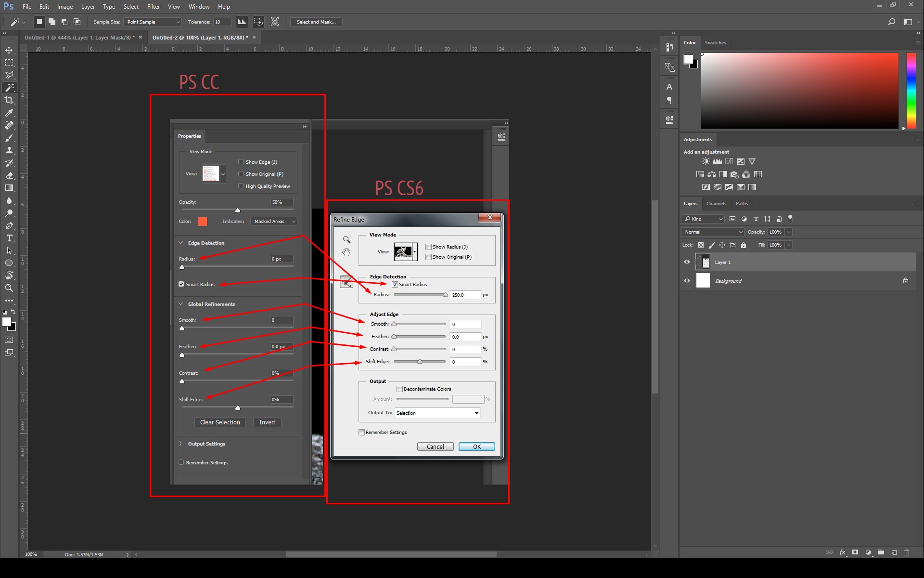Select the Pen tool

(9, 225)
